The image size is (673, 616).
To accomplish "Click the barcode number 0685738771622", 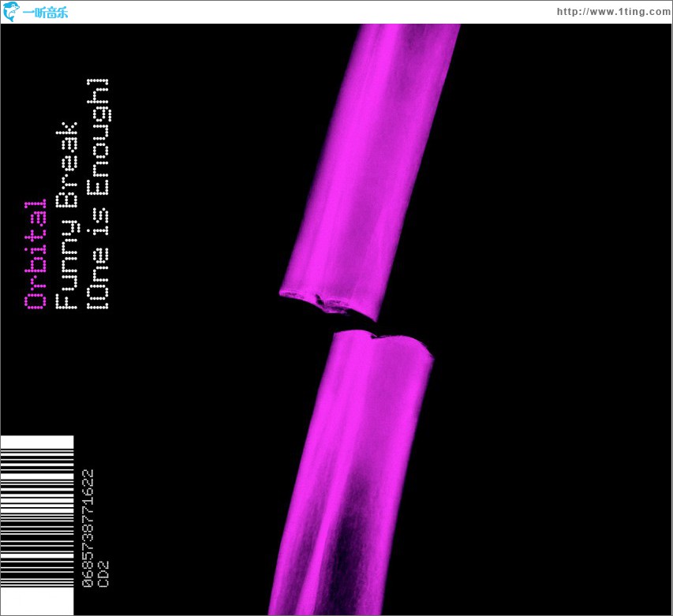I will click(88, 528).
